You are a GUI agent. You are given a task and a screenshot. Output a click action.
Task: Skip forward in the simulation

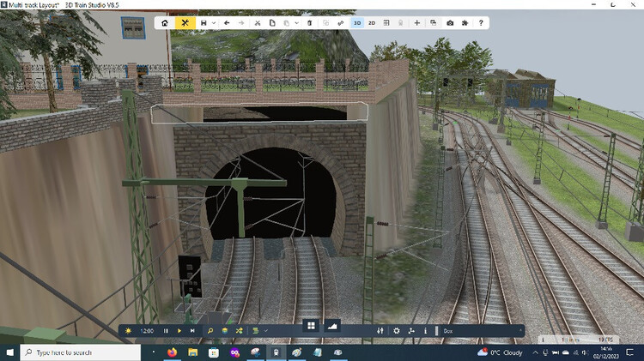[x=192, y=331]
